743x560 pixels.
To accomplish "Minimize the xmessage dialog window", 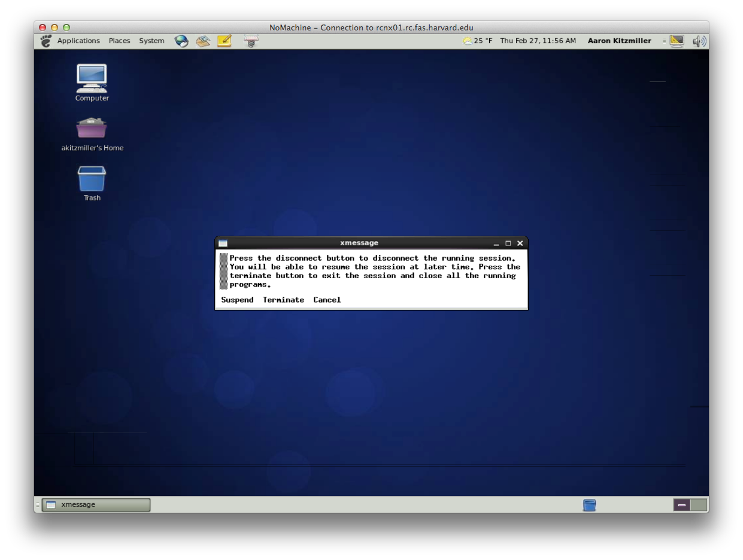I will click(496, 244).
